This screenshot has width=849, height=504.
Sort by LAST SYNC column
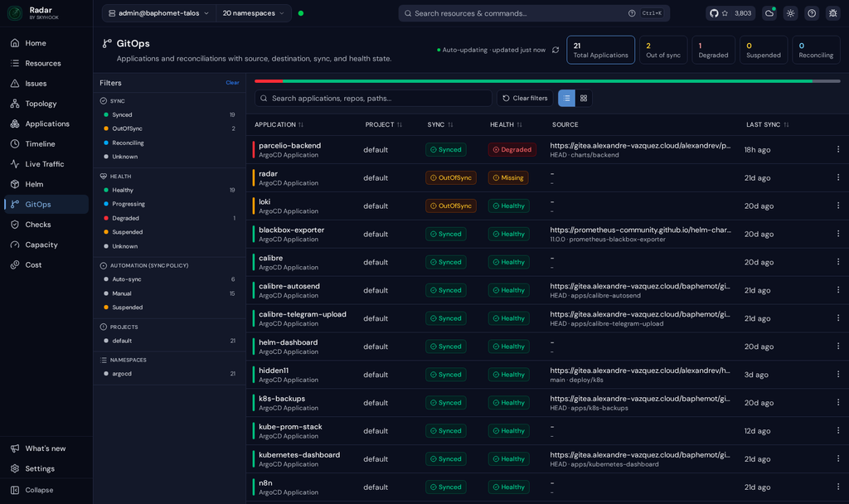[x=767, y=124]
